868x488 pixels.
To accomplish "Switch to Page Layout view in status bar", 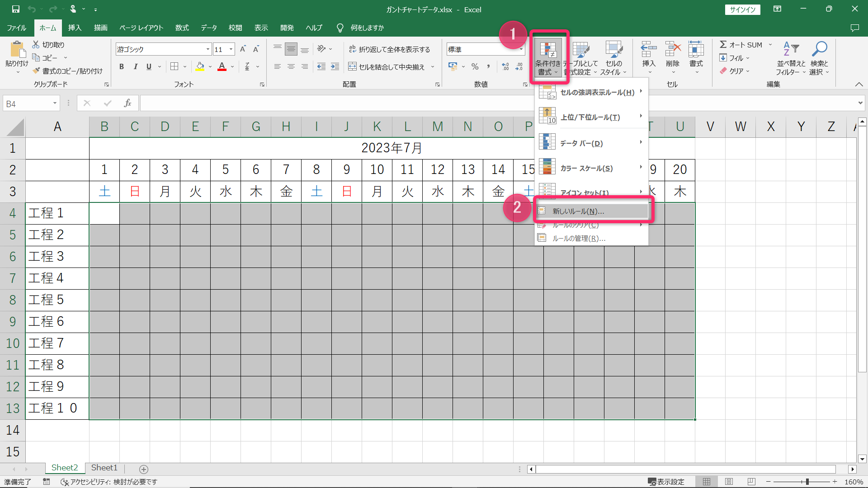I will pos(729,482).
